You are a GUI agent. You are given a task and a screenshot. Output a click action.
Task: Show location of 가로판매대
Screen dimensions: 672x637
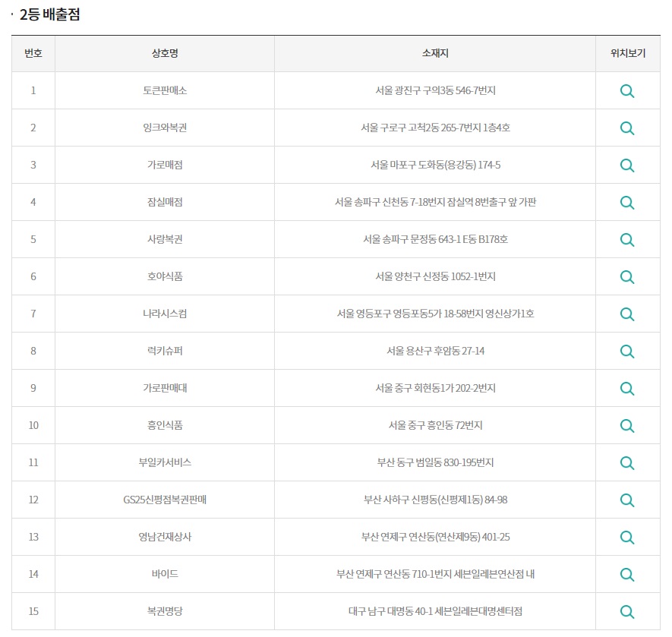pos(627,389)
